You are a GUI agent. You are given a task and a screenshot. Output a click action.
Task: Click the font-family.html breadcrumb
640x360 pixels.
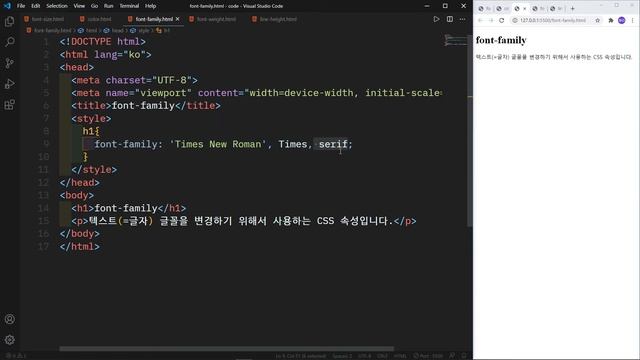click(x=49, y=31)
